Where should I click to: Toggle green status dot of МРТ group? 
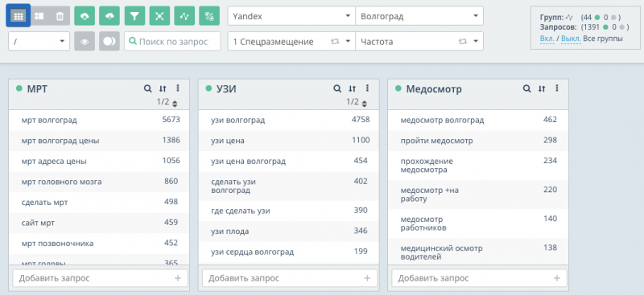click(19, 88)
